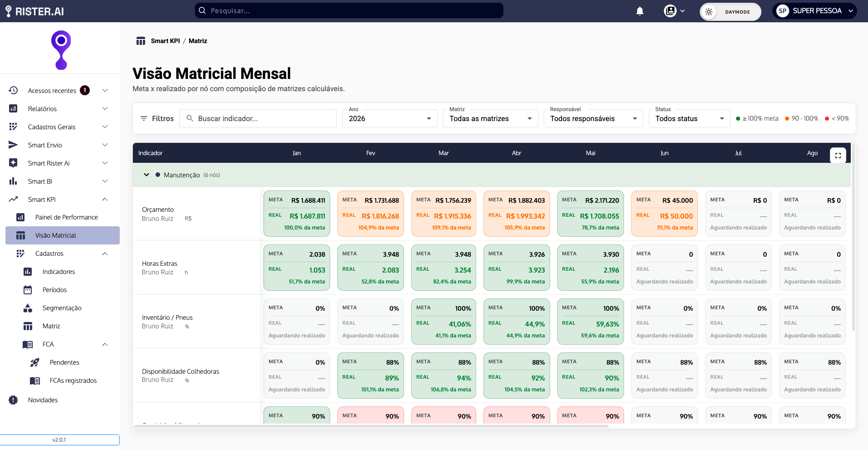
Task: Open Novidades badge icon in sidebar
Action: (x=13, y=400)
